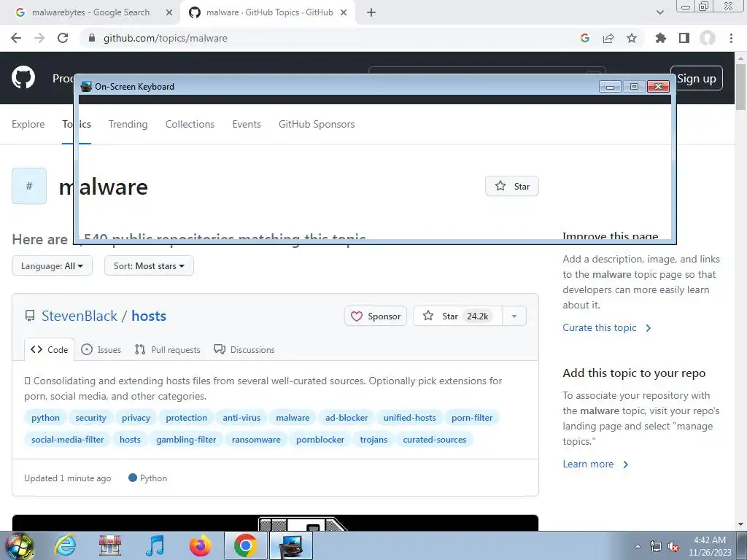Open the music player taskbar icon

[155, 545]
